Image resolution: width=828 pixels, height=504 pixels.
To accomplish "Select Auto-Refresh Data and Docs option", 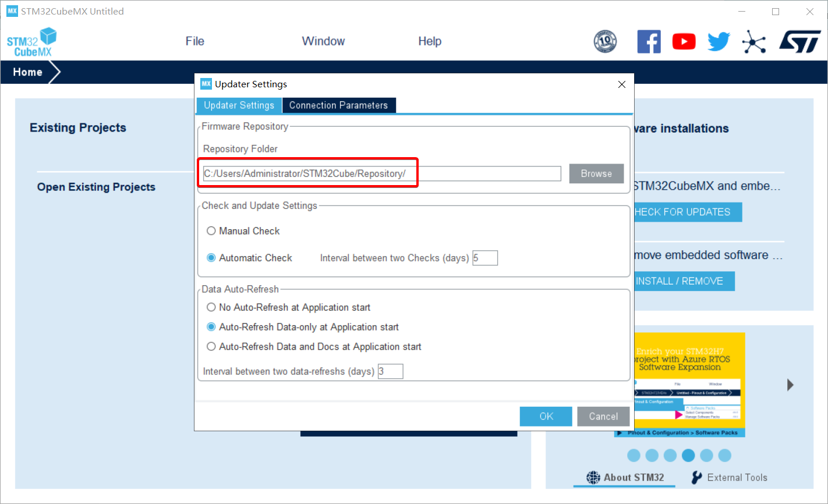I will [211, 347].
